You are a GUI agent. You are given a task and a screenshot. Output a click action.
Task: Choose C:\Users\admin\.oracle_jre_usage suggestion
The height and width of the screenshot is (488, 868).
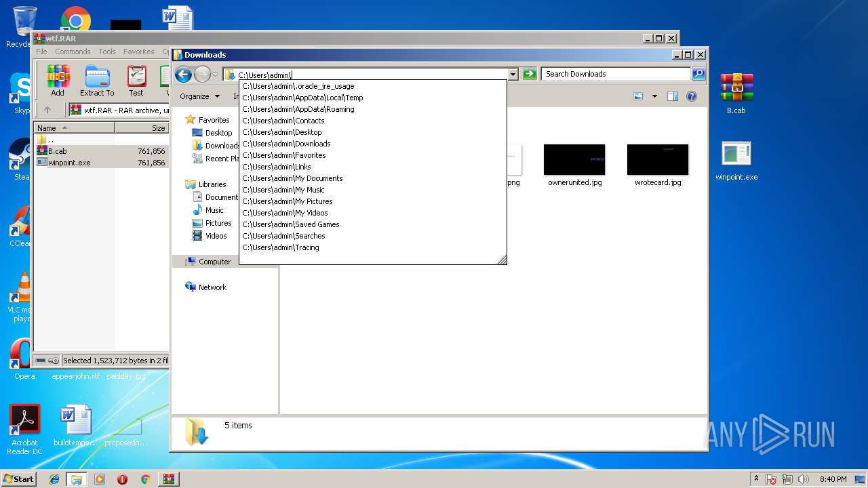(373, 86)
